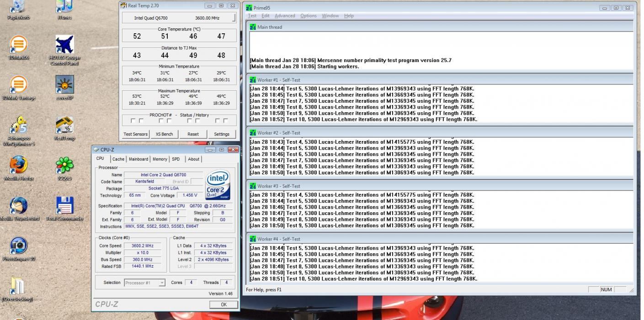The height and width of the screenshot is (320, 644).
Task: Click OK in the CPU-Z window
Action: [x=224, y=304]
